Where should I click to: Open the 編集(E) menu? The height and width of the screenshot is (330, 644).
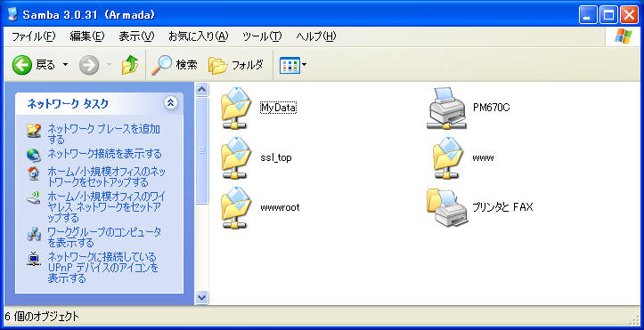click(x=87, y=36)
